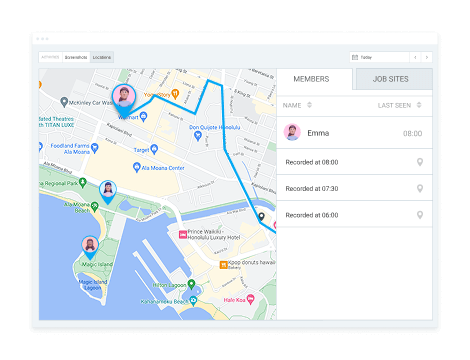Click location pin for Recorded at 07:30
Image resolution: width=470 pixels, height=360 pixels.
point(420,188)
